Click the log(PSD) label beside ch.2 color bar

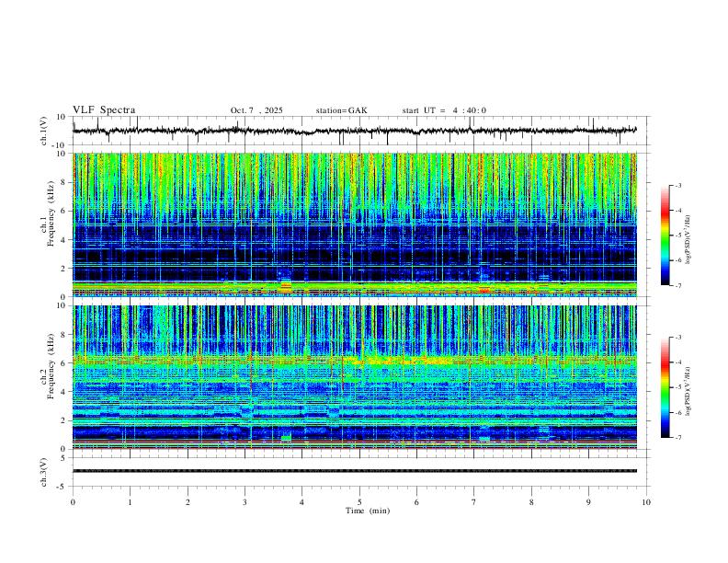688,391
